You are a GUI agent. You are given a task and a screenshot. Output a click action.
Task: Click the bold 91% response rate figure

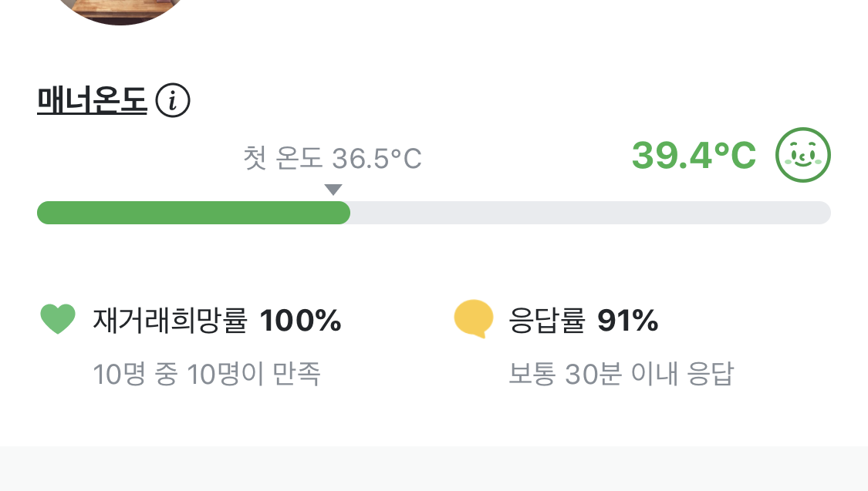627,320
